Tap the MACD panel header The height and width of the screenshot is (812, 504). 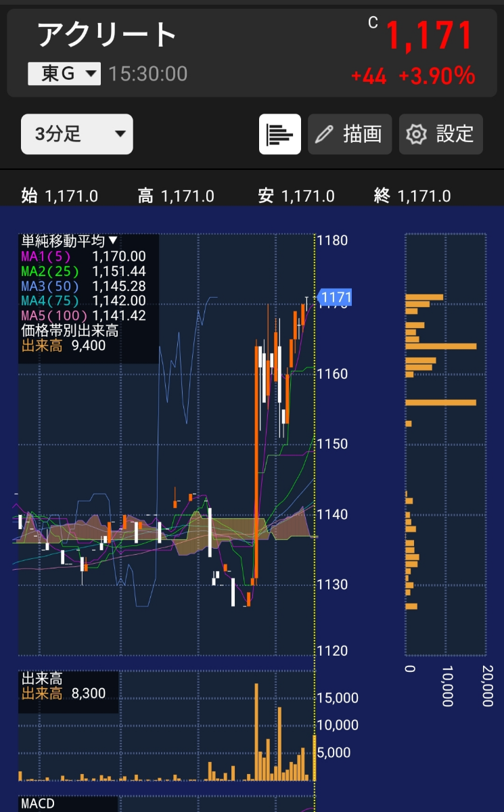(37, 804)
